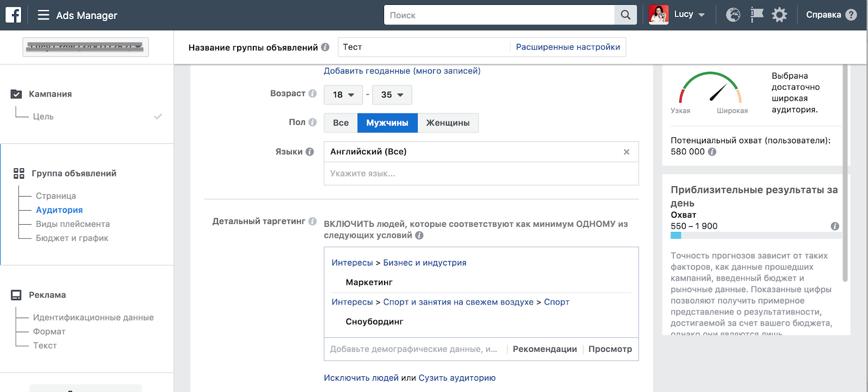This screenshot has height=392, width=868.
Task: Click info icon beside Охват 550 – 1 900
Action: [835, 226]
